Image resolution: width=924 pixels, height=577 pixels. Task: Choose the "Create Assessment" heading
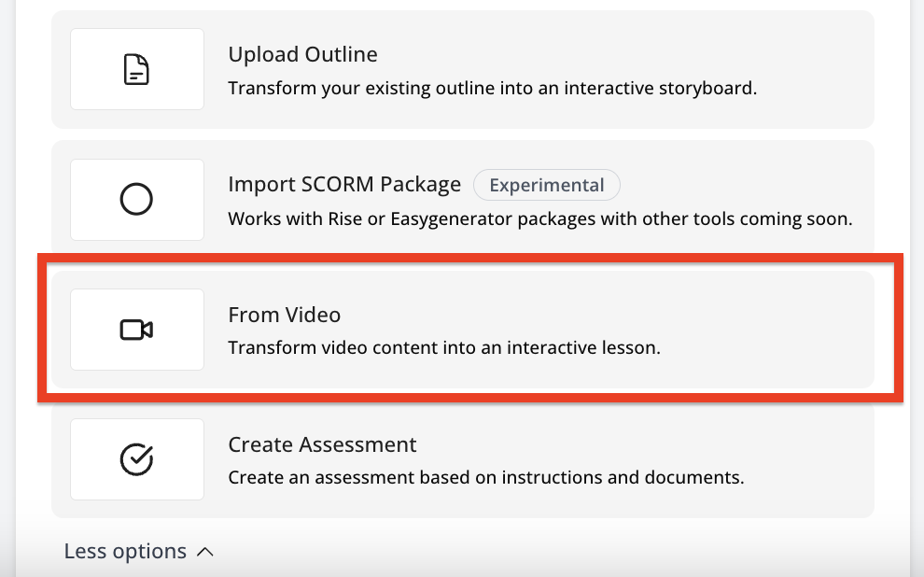[x=322, y=444]
